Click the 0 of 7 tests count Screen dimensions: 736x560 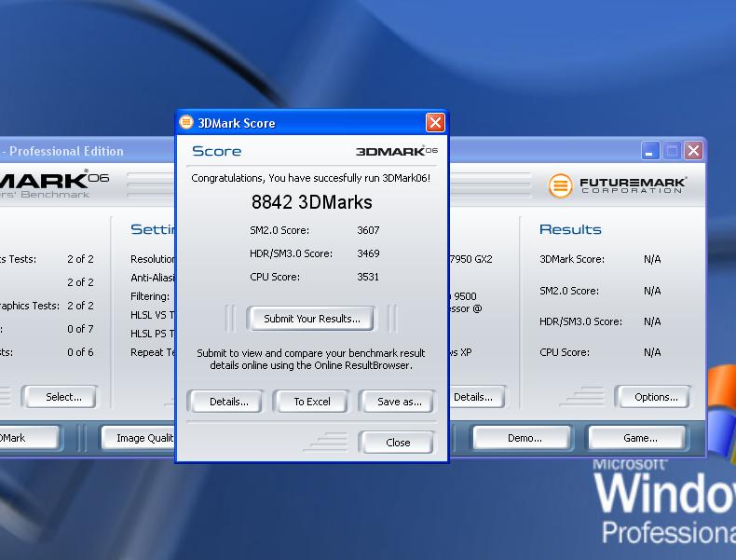(80, 329)
